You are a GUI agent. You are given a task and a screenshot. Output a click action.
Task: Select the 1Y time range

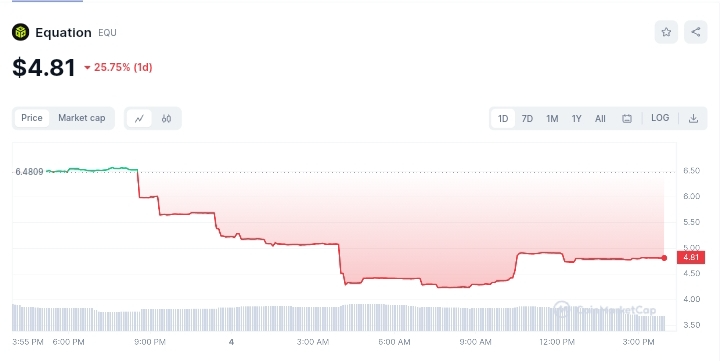tap(576, 118)
